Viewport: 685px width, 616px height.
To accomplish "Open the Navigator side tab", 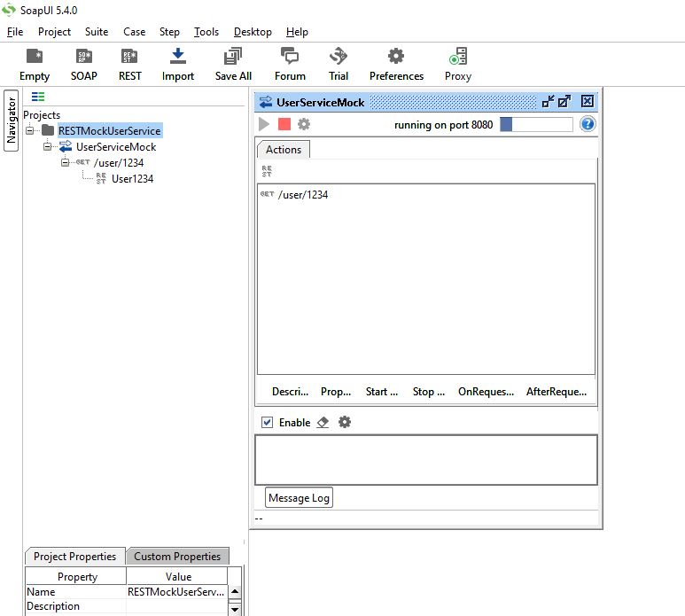I will (11, 121).
